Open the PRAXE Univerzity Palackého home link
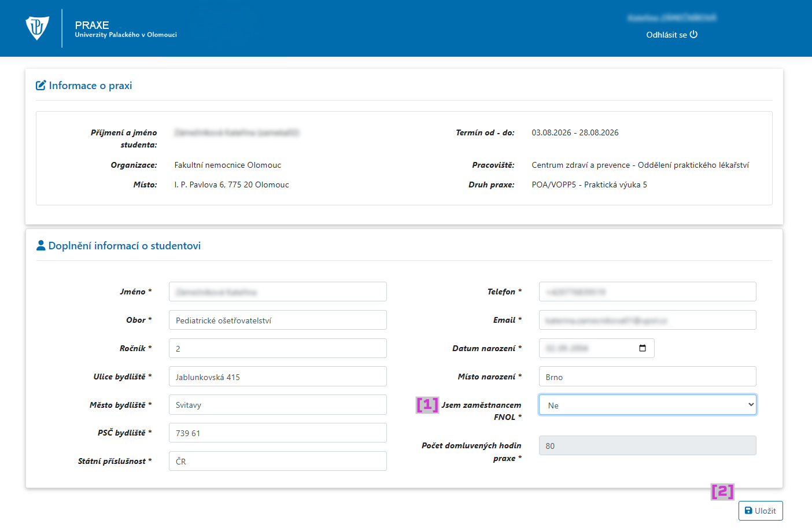 click(x=126, y=29)
